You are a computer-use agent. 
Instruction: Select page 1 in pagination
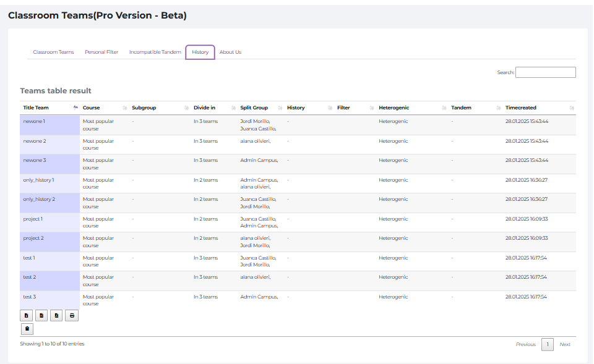tap(547, 344)
